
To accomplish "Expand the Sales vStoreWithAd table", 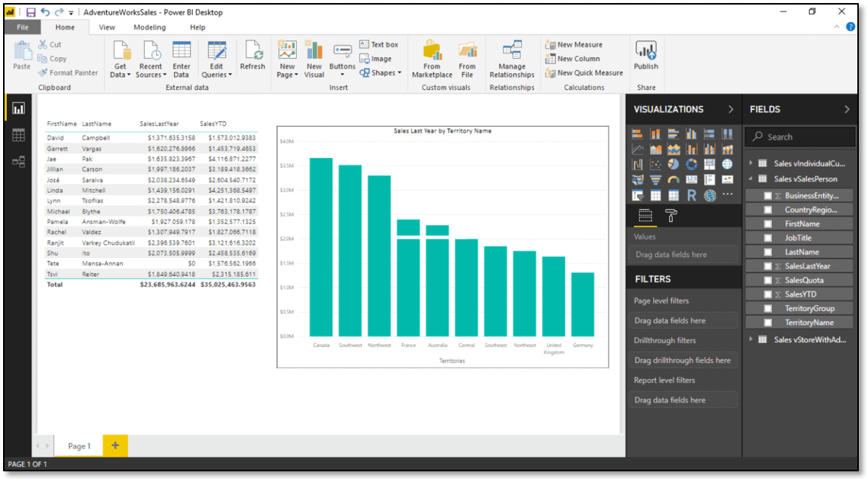I will point(751,340).
